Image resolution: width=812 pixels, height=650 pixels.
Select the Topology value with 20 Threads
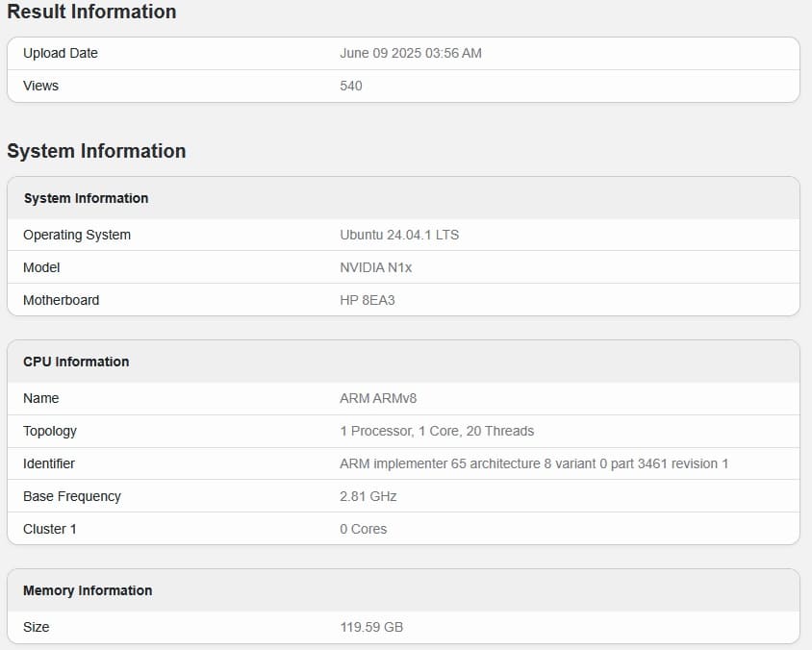click(x=437, y=431)
